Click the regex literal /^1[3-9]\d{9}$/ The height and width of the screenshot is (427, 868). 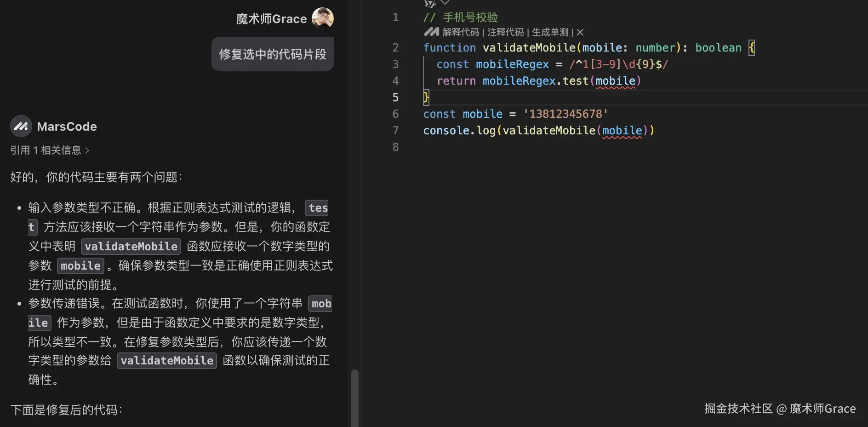[x=619, y=64]
